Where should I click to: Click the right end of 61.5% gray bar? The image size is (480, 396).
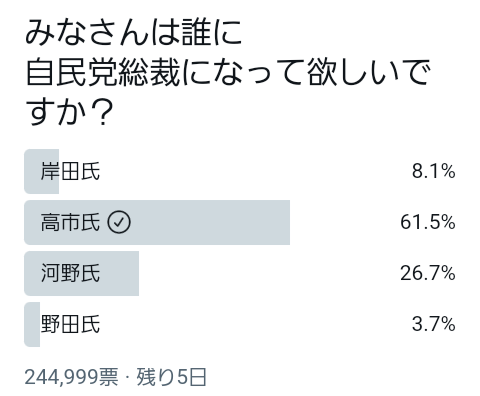[x=287, y=222]
